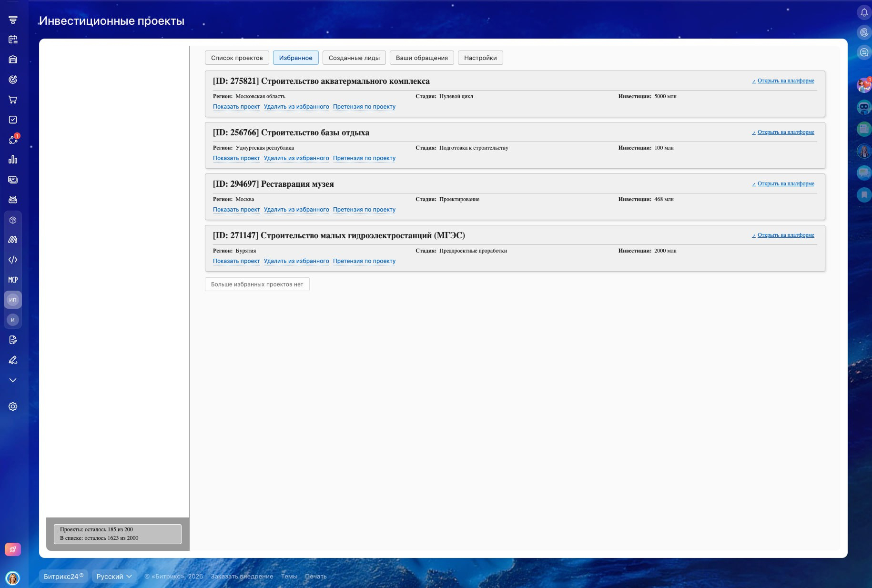Open the Русский language dropdown
Viewport: 872px width, 588px height.
pos(114,576)
